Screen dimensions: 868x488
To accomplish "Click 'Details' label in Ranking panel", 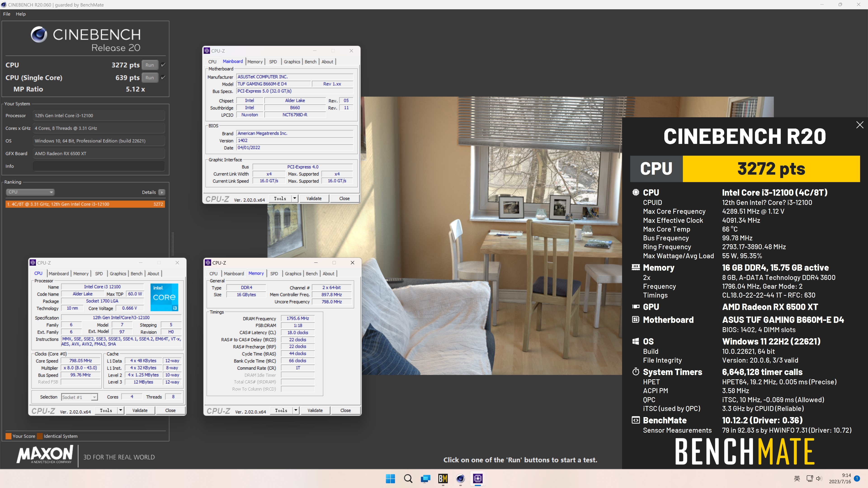I will coord(149,192).
